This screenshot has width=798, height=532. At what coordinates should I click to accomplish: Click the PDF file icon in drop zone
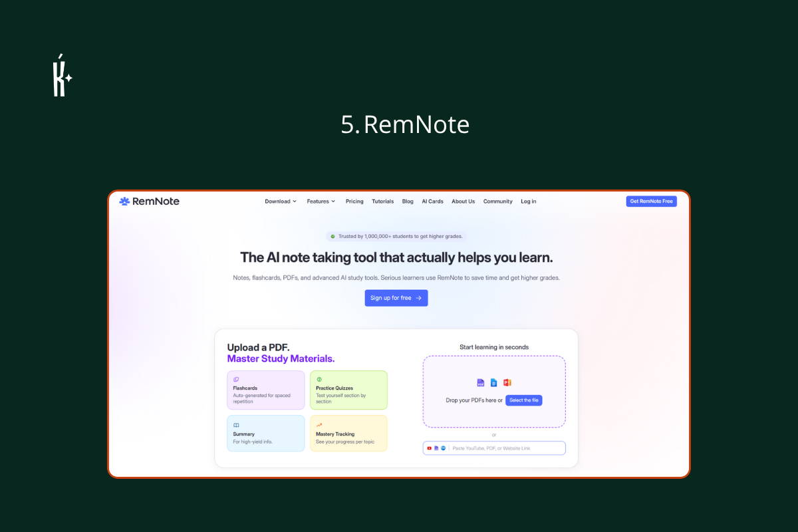click(x=481, y=382)
